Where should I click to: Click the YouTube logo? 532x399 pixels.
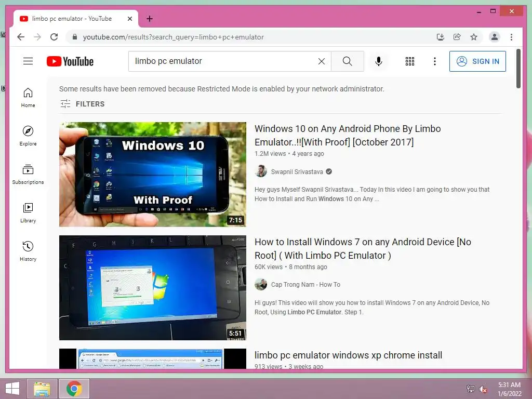click(70, 61)
